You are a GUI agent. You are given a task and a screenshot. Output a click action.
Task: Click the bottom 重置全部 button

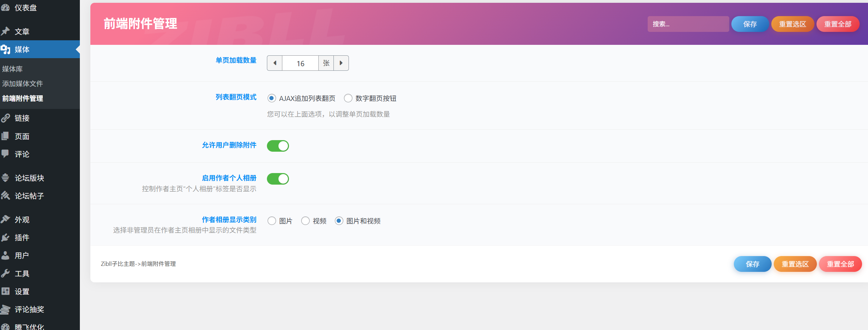(840, 264)
